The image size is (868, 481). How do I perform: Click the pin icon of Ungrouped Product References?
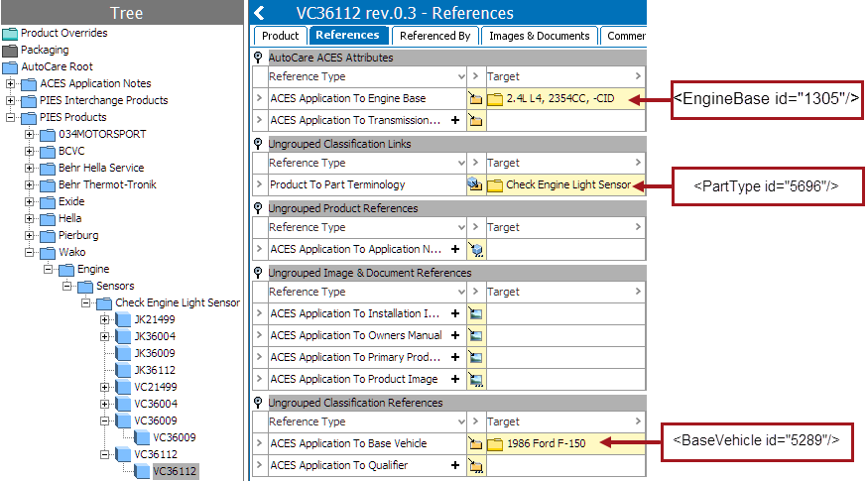[258, 208]
